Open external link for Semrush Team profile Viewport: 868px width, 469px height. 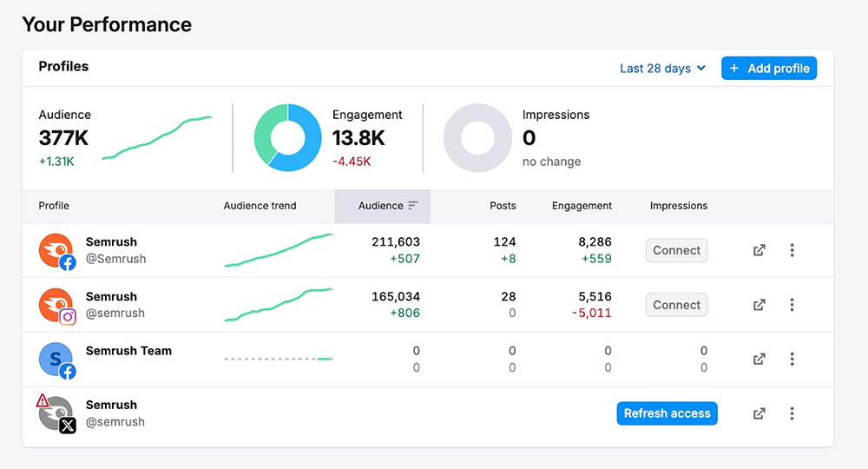coord(759,359)
